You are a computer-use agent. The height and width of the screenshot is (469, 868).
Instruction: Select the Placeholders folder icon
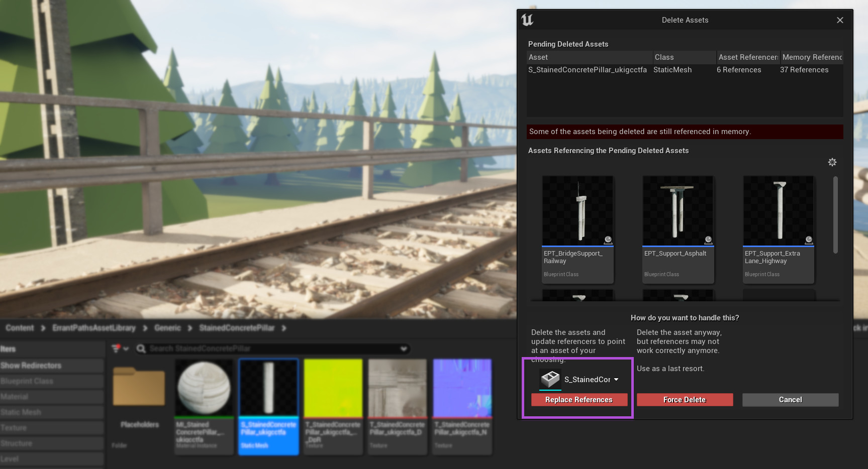139,387
